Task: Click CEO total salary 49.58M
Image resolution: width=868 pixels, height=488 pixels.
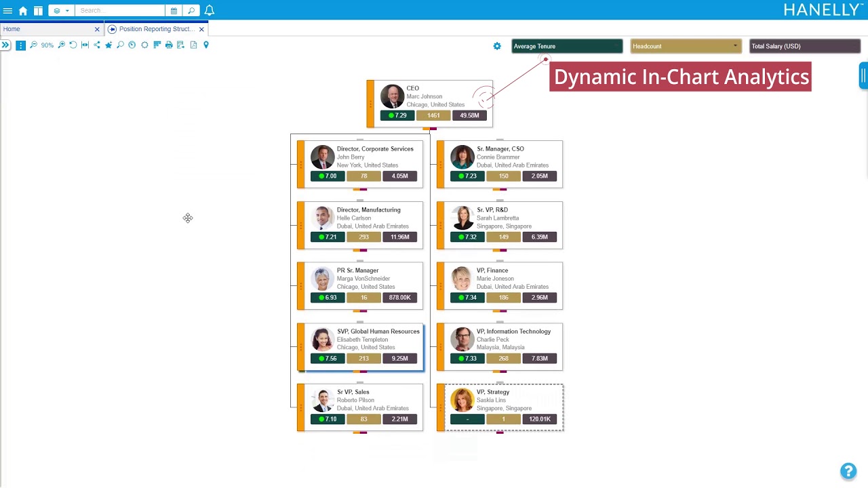Action: tap(469, 115)
